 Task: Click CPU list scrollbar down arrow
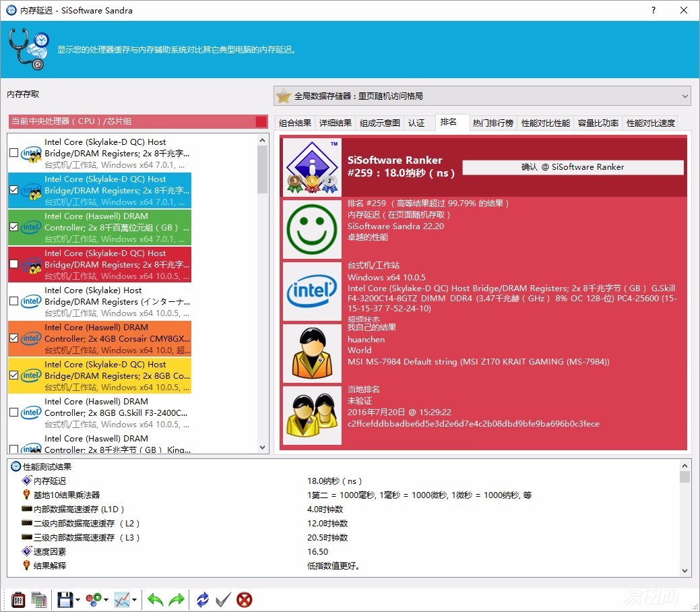263,447
